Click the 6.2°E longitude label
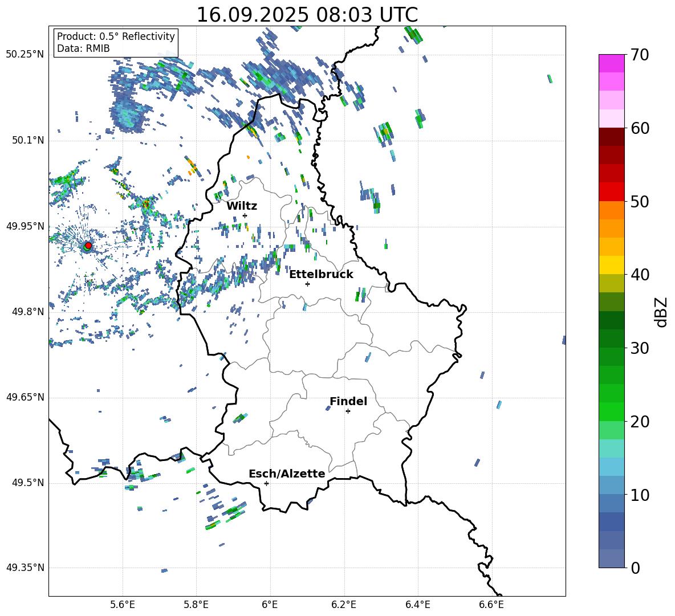The image size is (675, 616). (x=344, y=605)
